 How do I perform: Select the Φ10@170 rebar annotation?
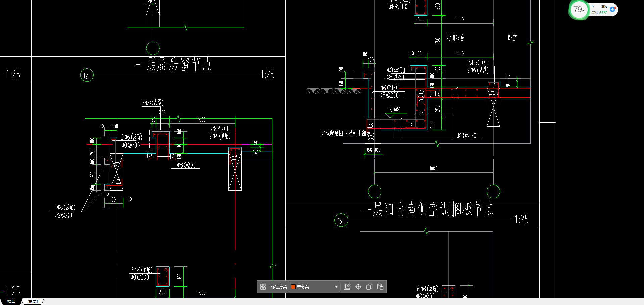click(x=466, y=135)
